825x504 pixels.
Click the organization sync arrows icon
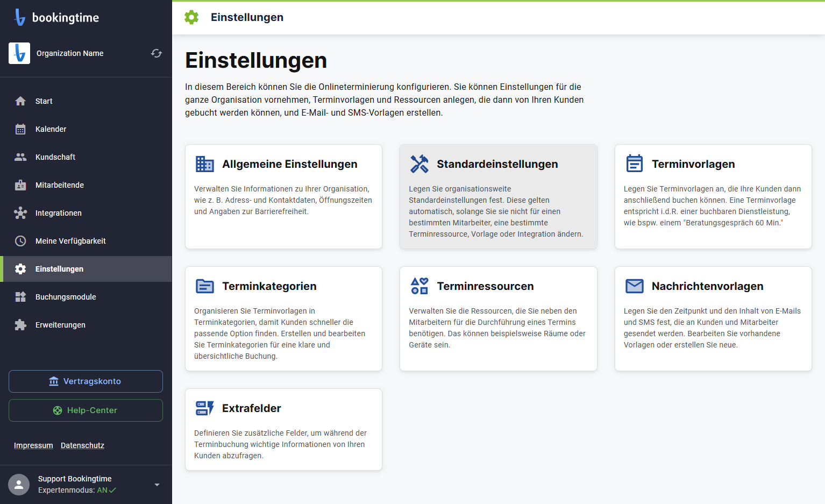[157, 53]
